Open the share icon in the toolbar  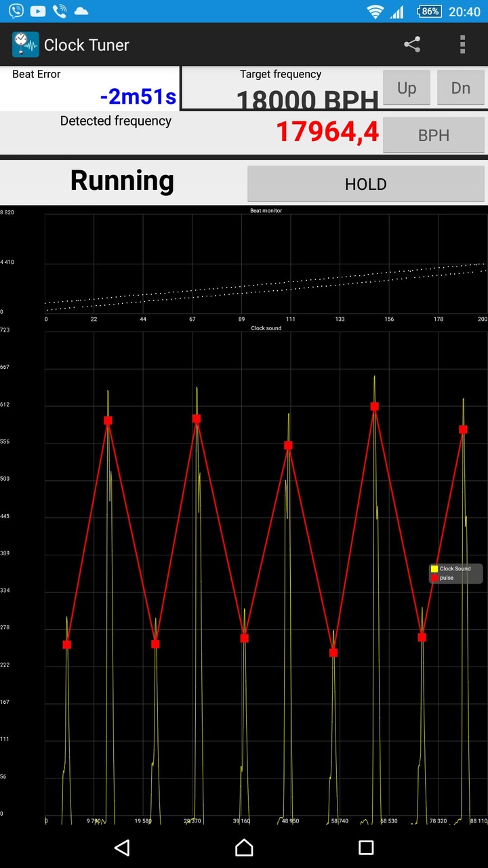tap(412, 45)
